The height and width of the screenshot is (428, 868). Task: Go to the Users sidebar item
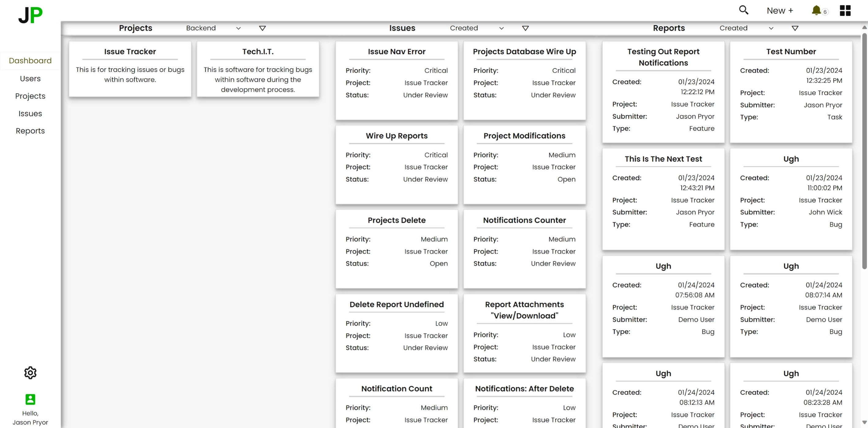coord(30,78)
